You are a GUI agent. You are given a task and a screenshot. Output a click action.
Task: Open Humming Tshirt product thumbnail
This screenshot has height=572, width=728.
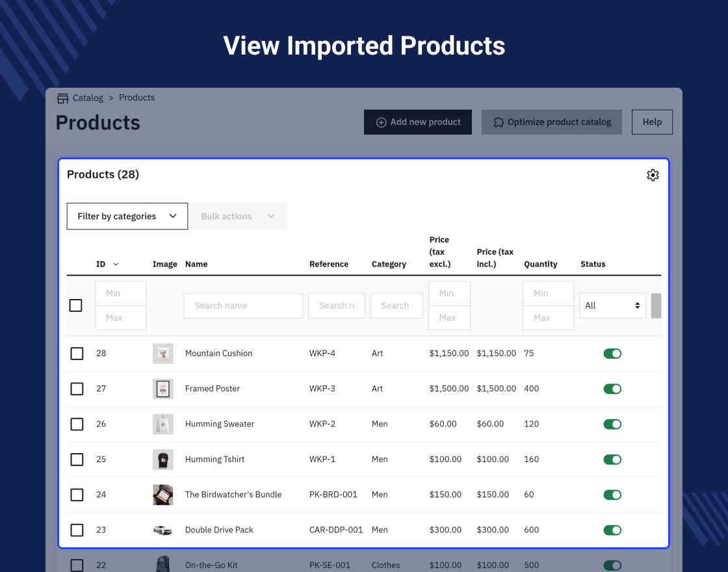pos(163,459)
